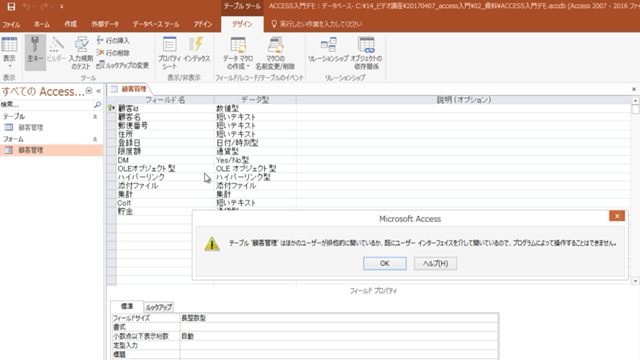The image size is (640, 360).
Task: Switch to the 作成 ribbon tab
Action: coord(71,24)
